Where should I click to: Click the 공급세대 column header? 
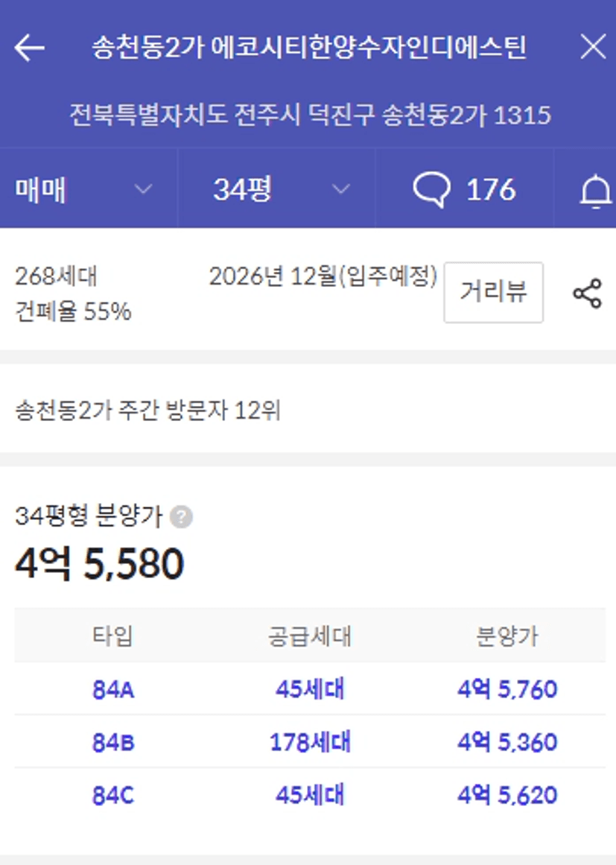coord(310,636)
